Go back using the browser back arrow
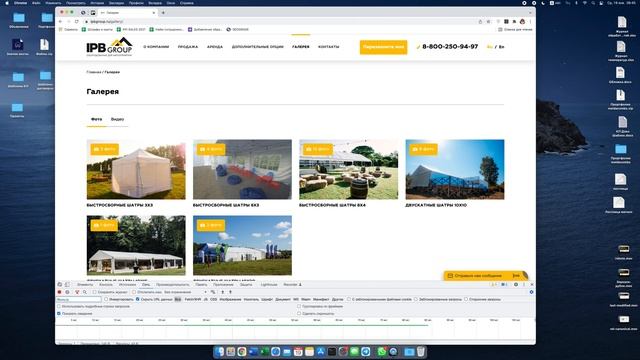Image resolution: width=640 pixels, height=360 pixels. click(x=61, y=22)
